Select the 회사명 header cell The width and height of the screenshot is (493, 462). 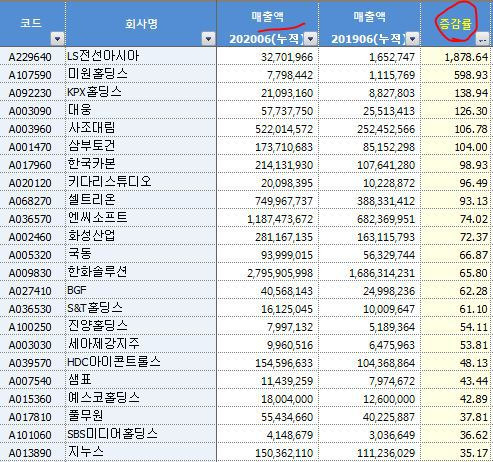141,24
